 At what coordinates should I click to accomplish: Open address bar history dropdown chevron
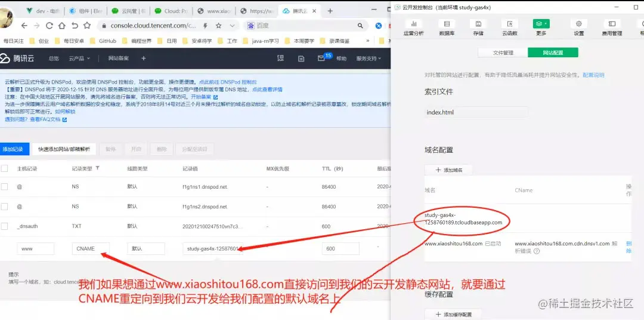tap(232, 26)
